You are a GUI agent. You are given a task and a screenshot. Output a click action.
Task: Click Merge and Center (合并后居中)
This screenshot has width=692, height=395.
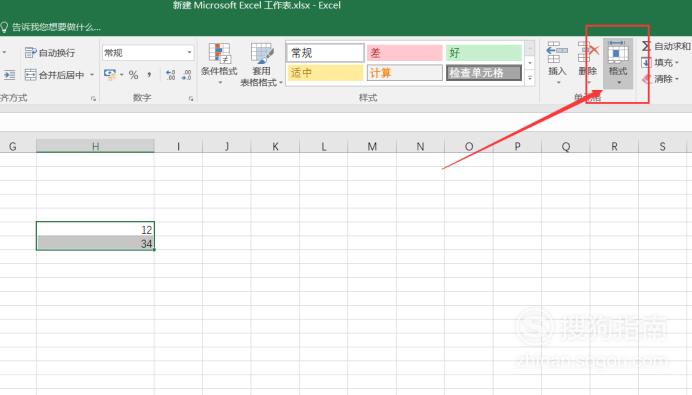coord(54,75)
